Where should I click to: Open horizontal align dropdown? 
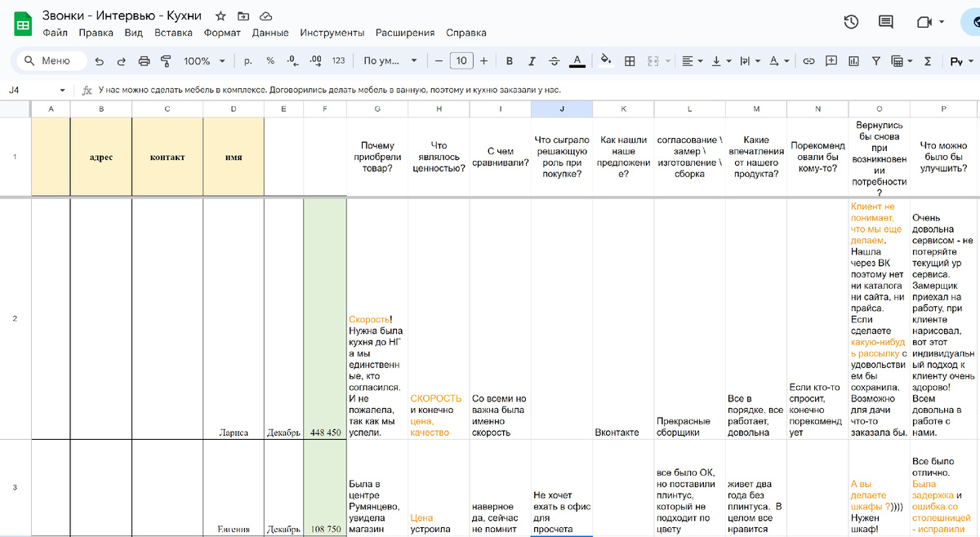coord(693,61)
